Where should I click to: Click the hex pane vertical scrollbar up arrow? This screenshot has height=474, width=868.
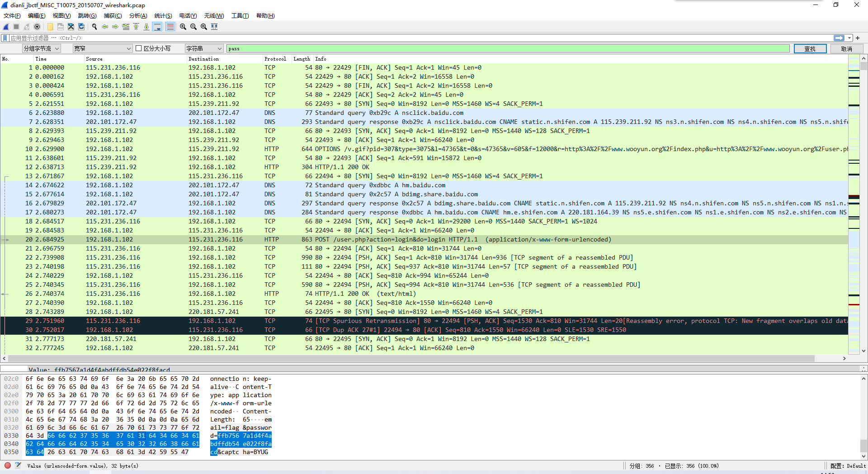863,379
